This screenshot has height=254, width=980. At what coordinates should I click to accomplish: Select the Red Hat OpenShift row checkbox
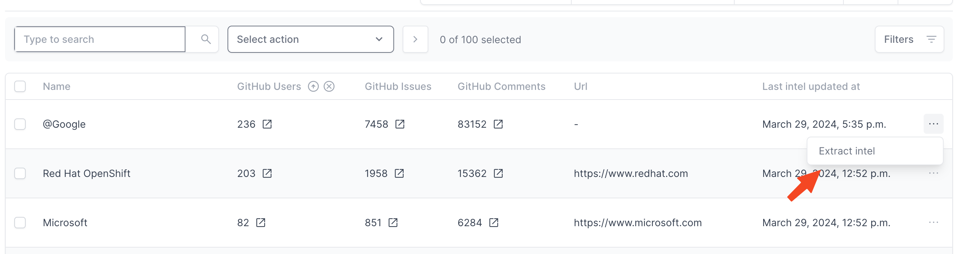(x=20, y=174)
